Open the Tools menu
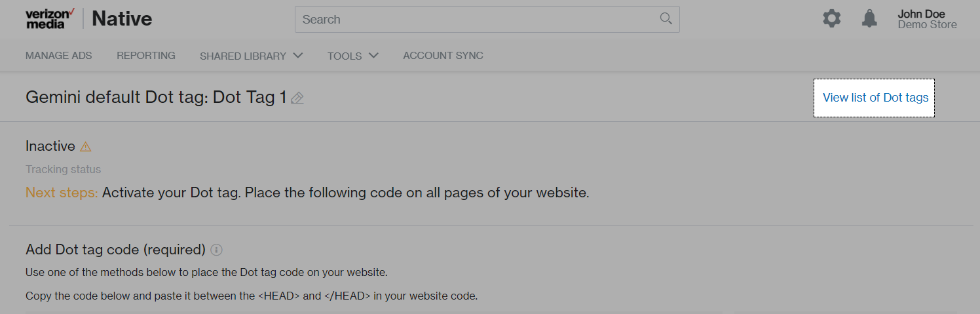This screenshot has width=980, height=314. click(345, 56)
